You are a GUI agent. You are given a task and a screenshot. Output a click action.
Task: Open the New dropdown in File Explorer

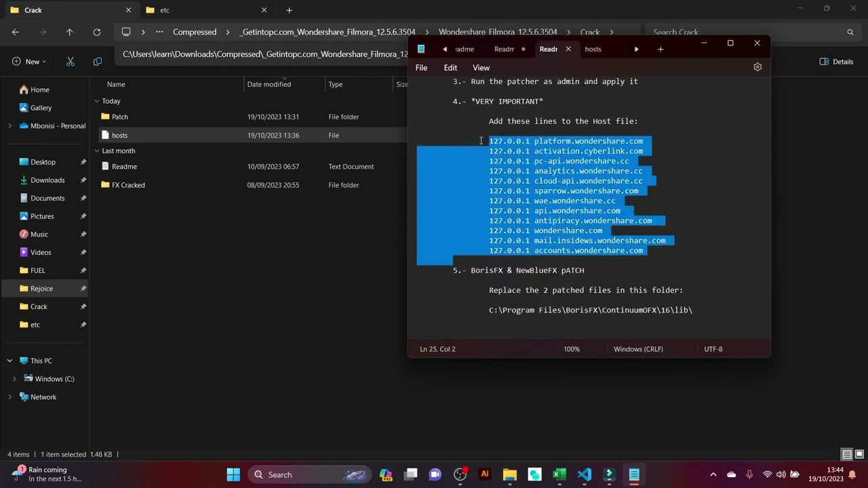(29, 61)
